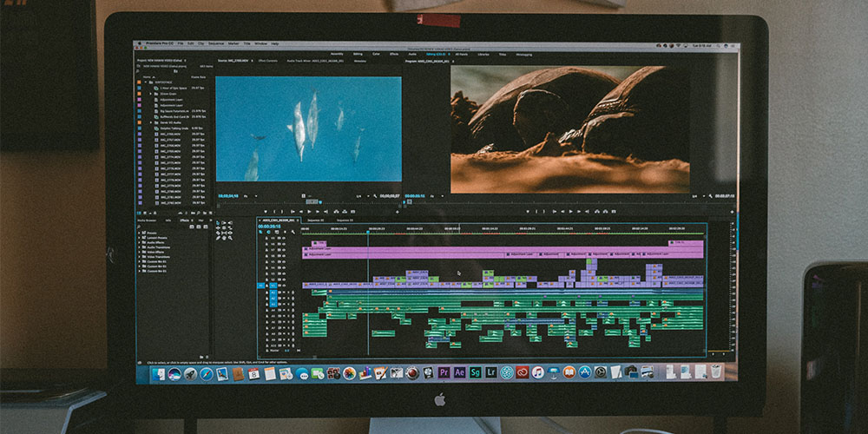Image resolution: width=868 pixels, height=434 pixels.
Task: Switch to the Audio workspace tab
Action: tap(412, 54)
